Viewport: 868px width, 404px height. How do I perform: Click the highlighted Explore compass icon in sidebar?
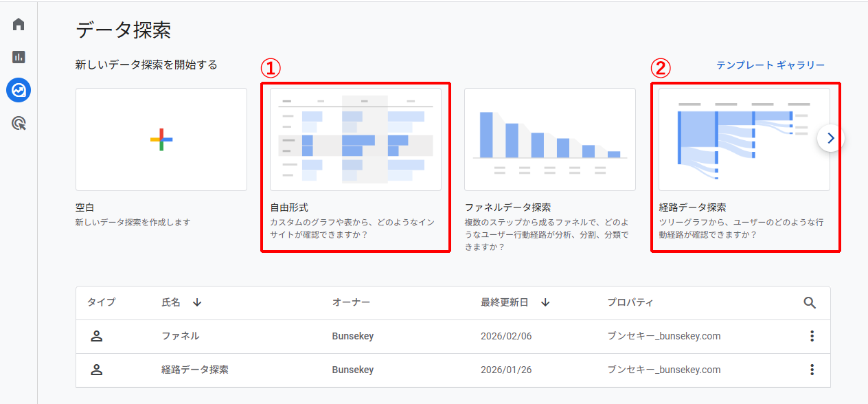[x=17, y=89]
